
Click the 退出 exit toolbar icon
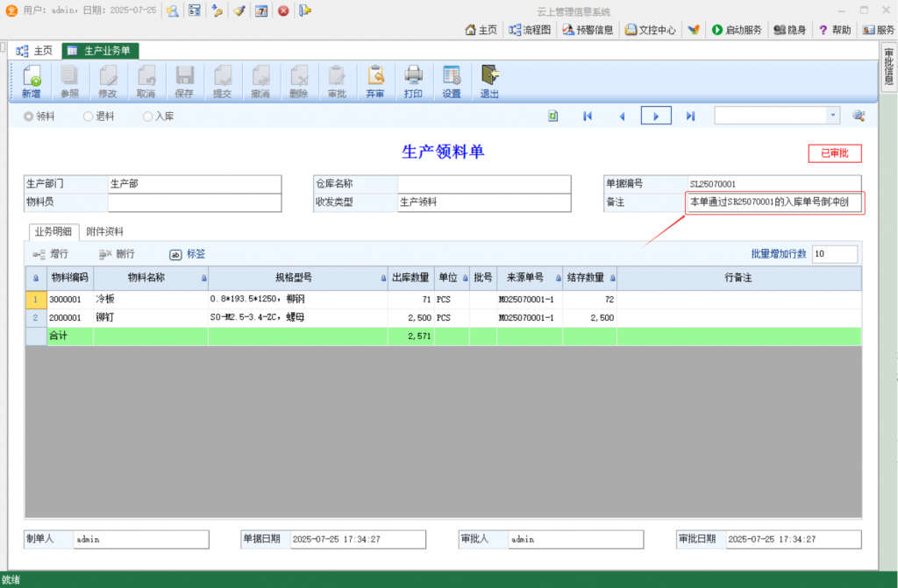pos(489,81)
